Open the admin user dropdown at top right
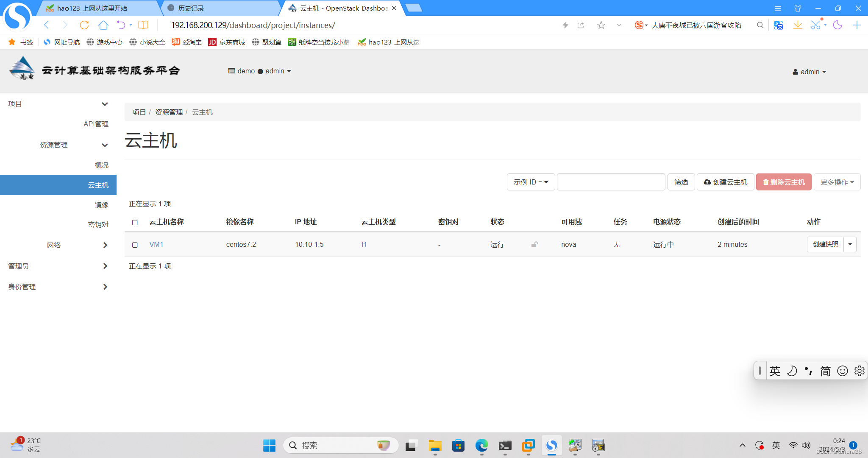The image size is (868, 458). click(x=810, y=72)
